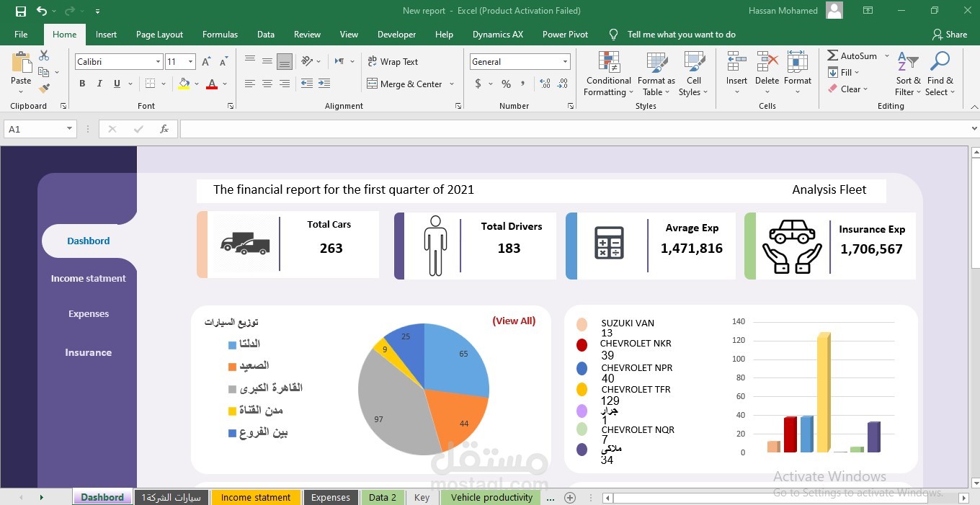Viewport: 980px width, 505px height.
Task: Decrease font size with smaller A icon
Action: point(223,62)
